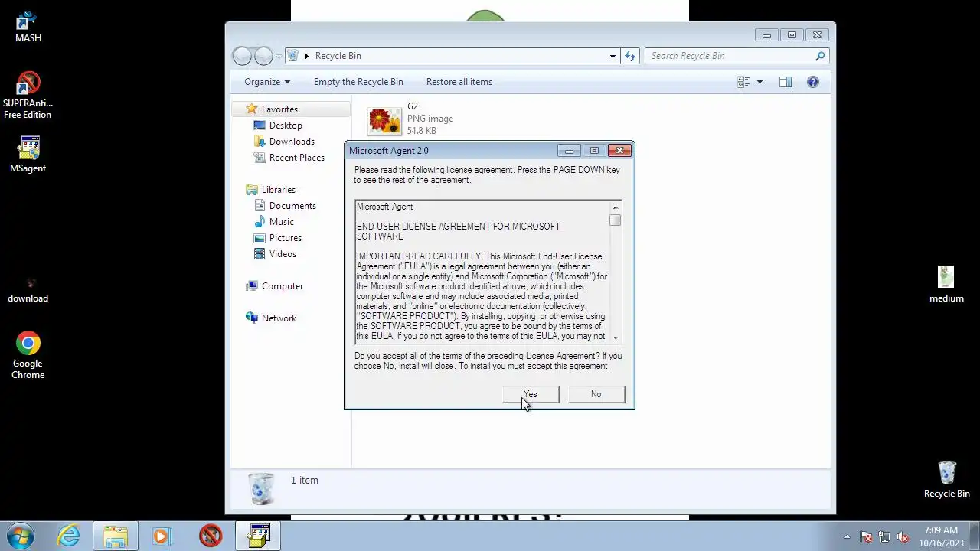Screen dimensions: 980x551
Task: Click the search magnifier icon
Action: (x=820, y=56)
